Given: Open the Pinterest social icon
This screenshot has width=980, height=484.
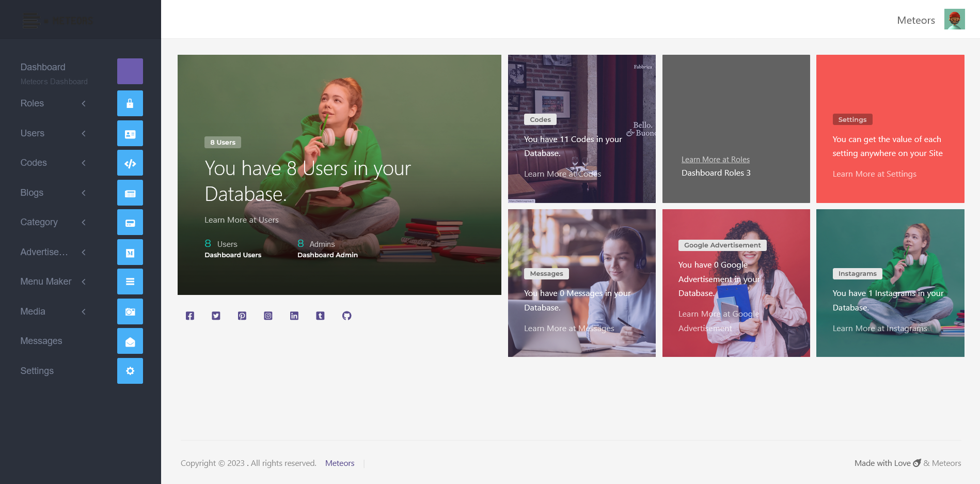Looking at the screenshot, I should coord(242,316).
